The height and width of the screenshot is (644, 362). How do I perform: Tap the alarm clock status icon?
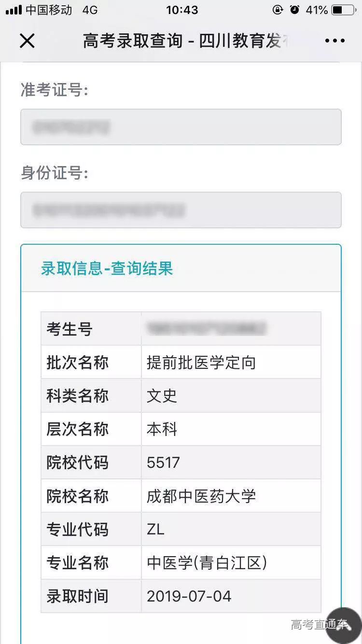[x=294, y=10]
